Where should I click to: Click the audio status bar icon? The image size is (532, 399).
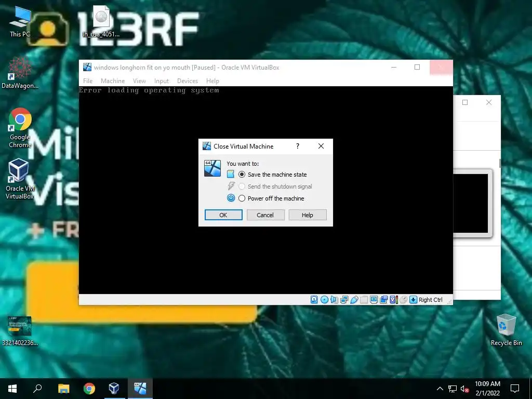[x=334, y=300]
